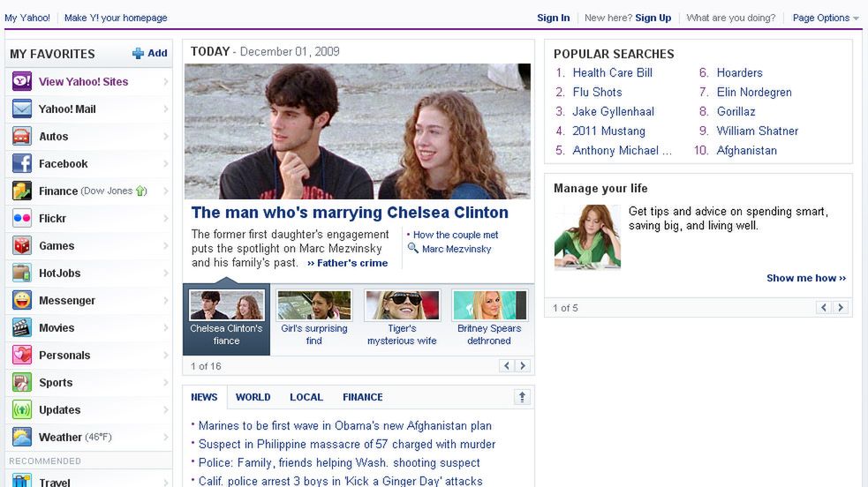This screenshot has height=487, width=868.
Task: Click the Personals heart icon
Action: click(x=21, y=355)
